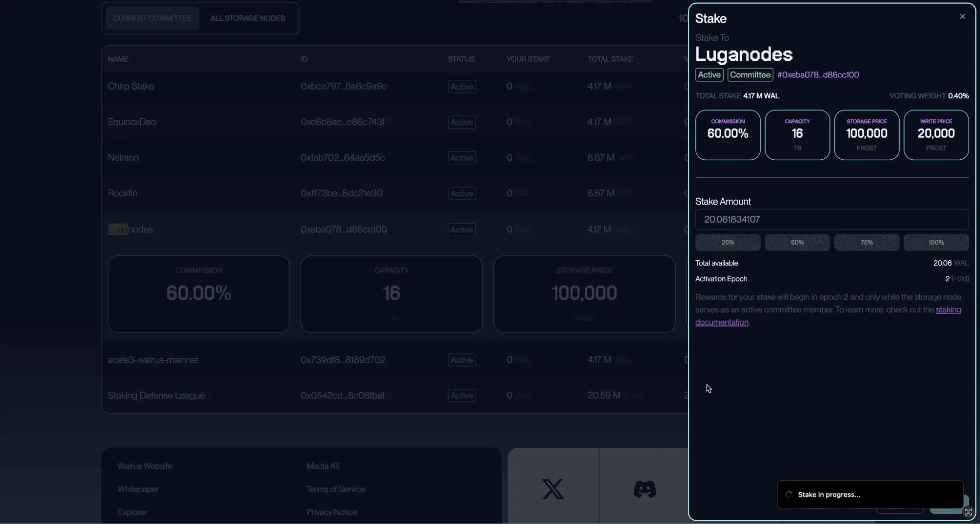The height and width of the screenshot is (524, 980).
Task: Click the Activation Epoch value 2
Action: tap(947, 279)
